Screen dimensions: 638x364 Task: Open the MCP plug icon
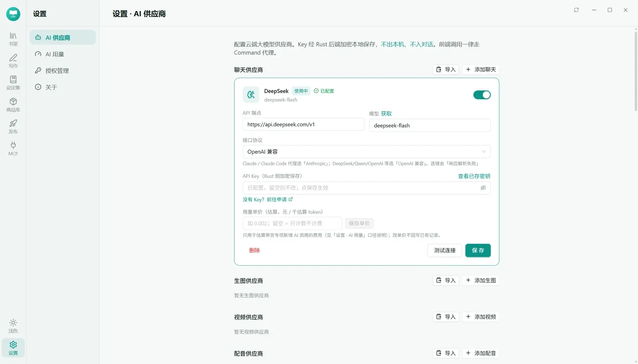(x=13, y=149)
